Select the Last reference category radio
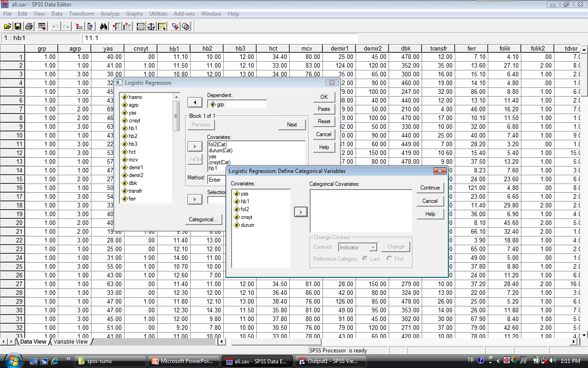Screen dimensions: 588x368 (365, 259)
